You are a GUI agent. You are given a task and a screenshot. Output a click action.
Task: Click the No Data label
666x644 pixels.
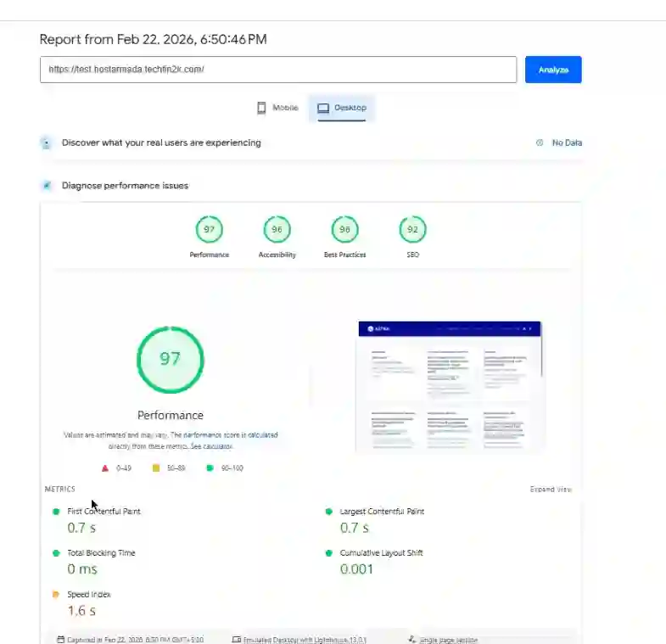click(x=567, y=143)
